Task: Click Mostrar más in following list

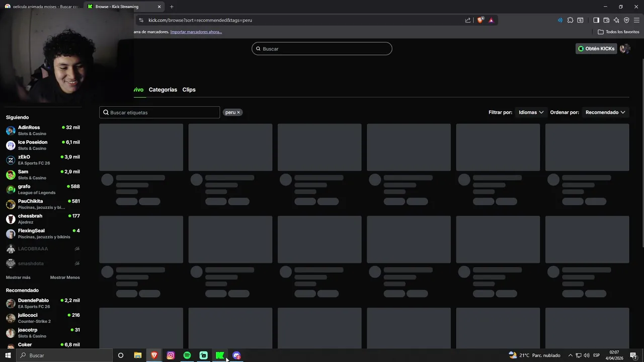Action: [18, 278]
